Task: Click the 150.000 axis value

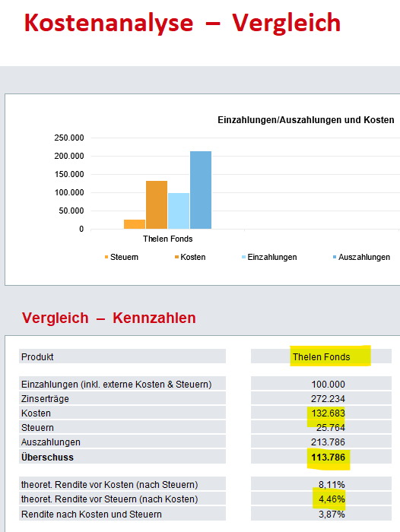Action: [69, 174]
